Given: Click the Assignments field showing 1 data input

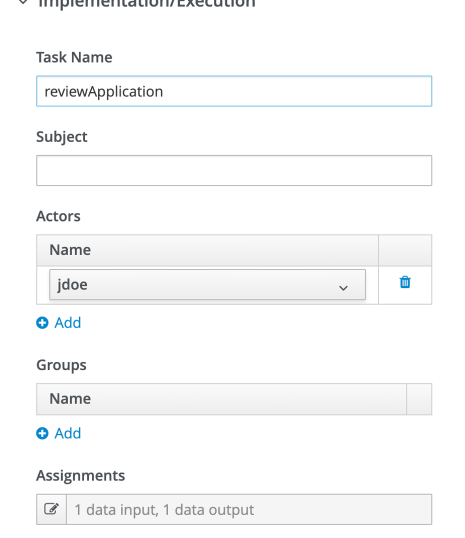Looking at the screenshot, I should (x=249, y=510).
